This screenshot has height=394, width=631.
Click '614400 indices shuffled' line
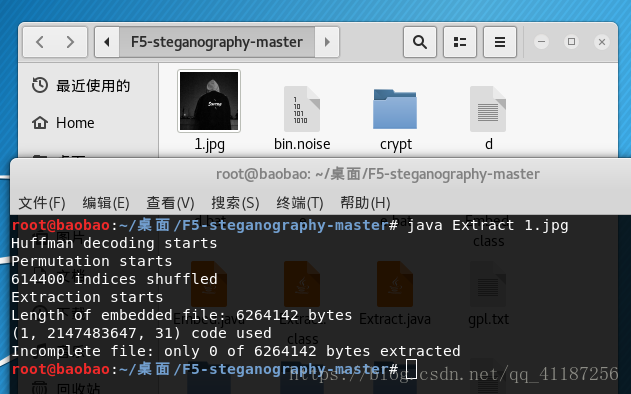(114, 279)
